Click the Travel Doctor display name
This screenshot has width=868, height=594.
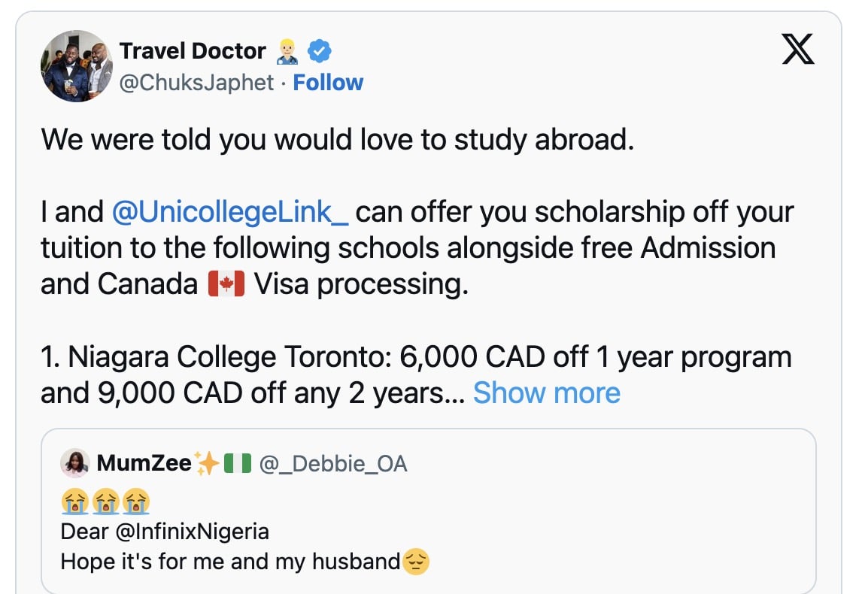click(x=192, y=50)
